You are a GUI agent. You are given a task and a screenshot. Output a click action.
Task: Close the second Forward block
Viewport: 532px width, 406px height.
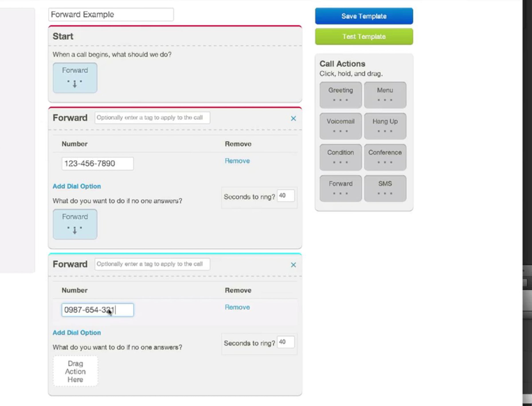(x=293, y=265)
